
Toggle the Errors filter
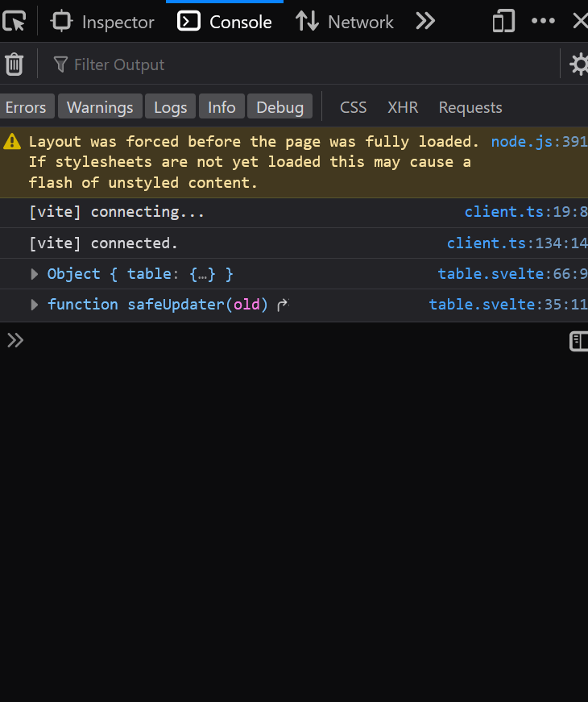click(x=26, y=107)
